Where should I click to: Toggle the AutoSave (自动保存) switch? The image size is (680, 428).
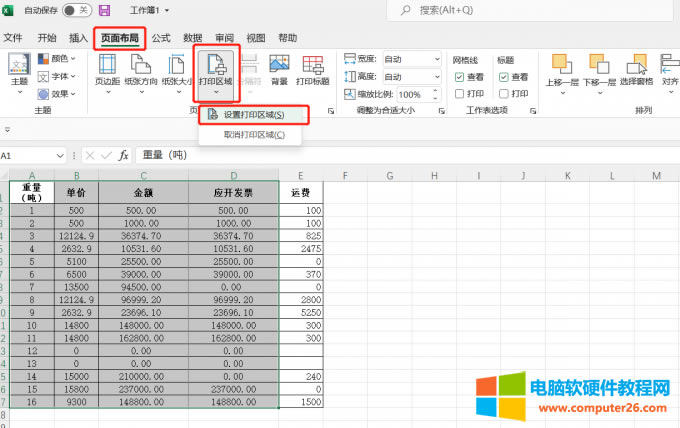pyautogui.click(x=78, y=10)
